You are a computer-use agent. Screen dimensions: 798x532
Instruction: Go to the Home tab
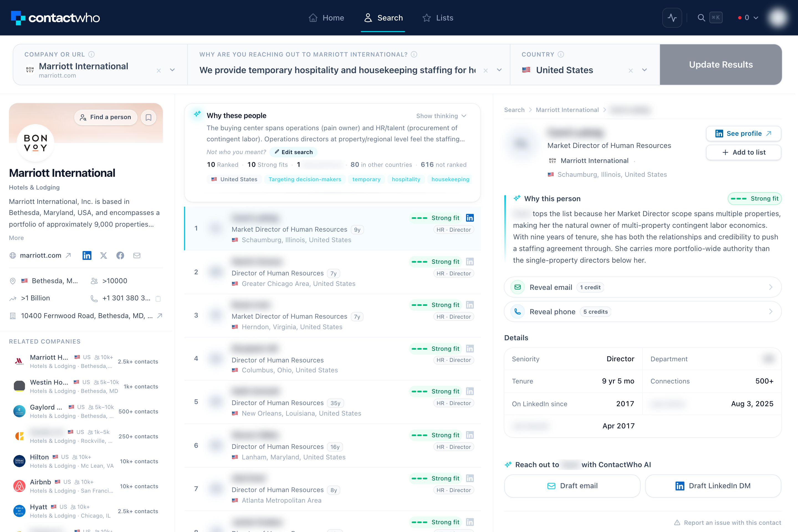(x=326, y=18)
